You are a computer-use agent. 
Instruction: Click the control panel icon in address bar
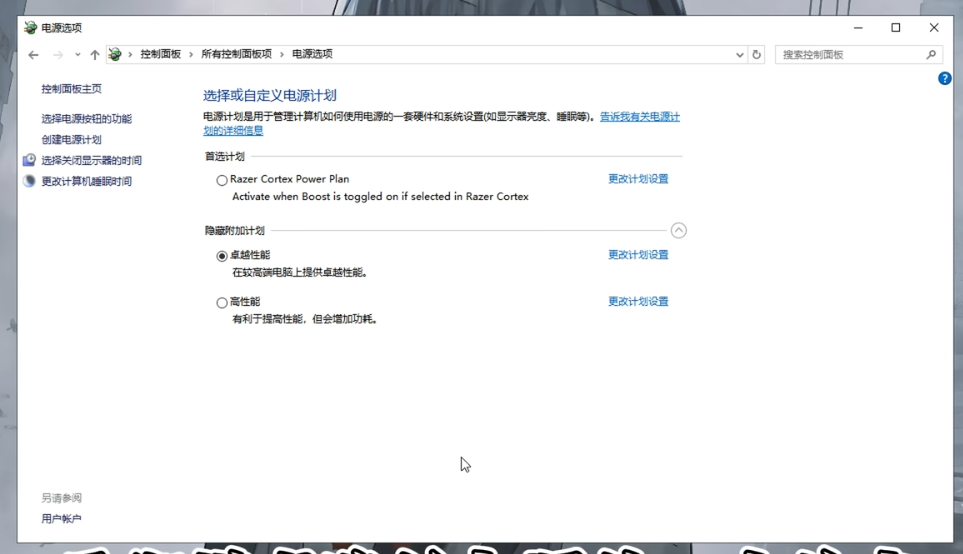click(115, 55)
